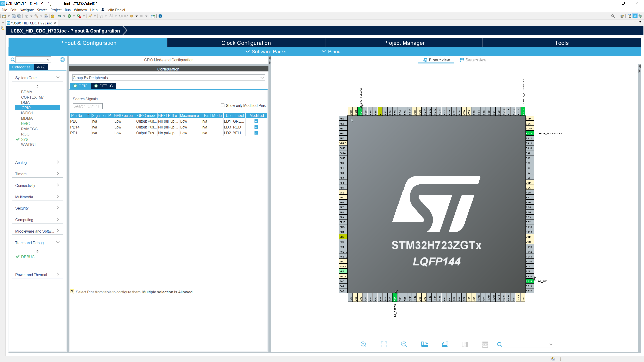The width and height of the screenshot is (644, 362).
Task: Open Software Packs
Action: 266,51
